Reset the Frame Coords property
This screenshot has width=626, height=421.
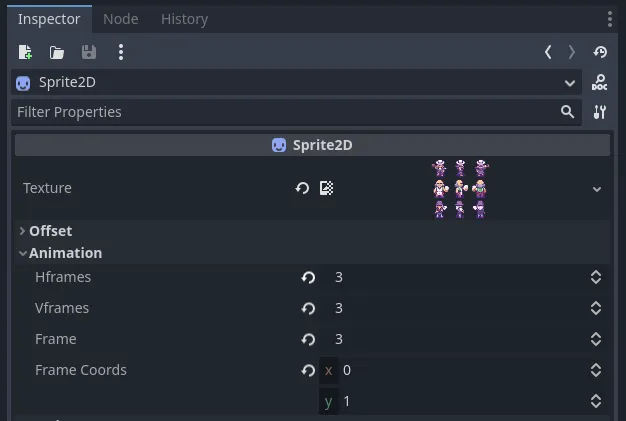(x=308, y=370)
